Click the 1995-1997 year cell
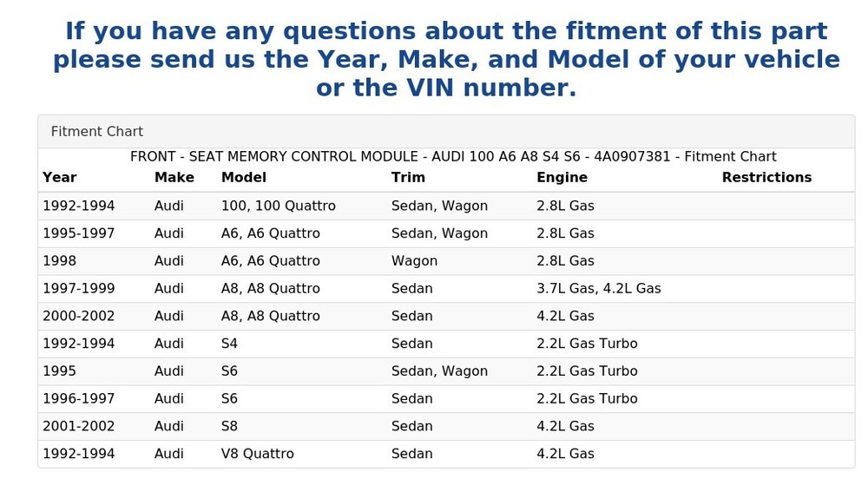The height and width of the screenshot is (485, 868). coord(79,233)
